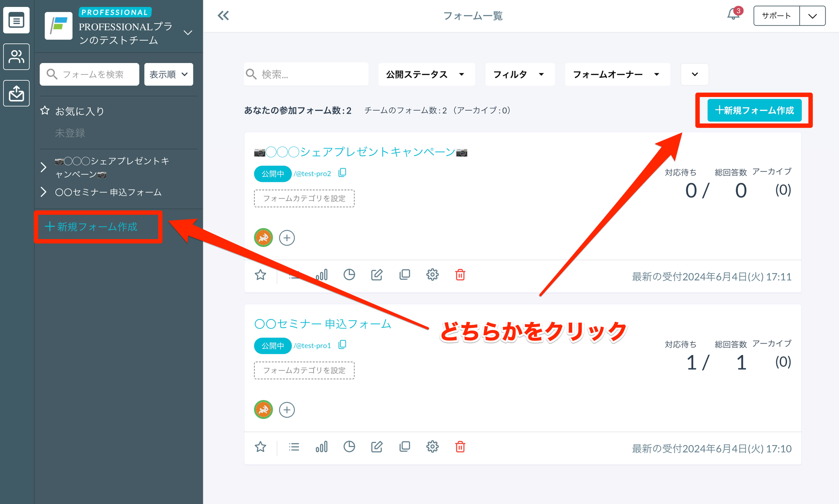This screenshot has height=504, width=839.
Task: Open the edit pencil icon on the campaign form
Action: pyautogui.click(x=376, y=275)
